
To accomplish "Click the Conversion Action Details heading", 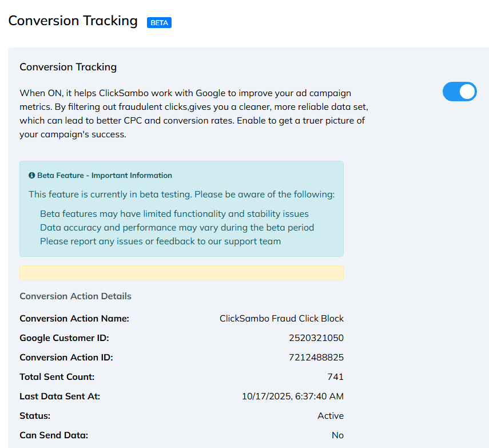I will (x=75, y=296).
